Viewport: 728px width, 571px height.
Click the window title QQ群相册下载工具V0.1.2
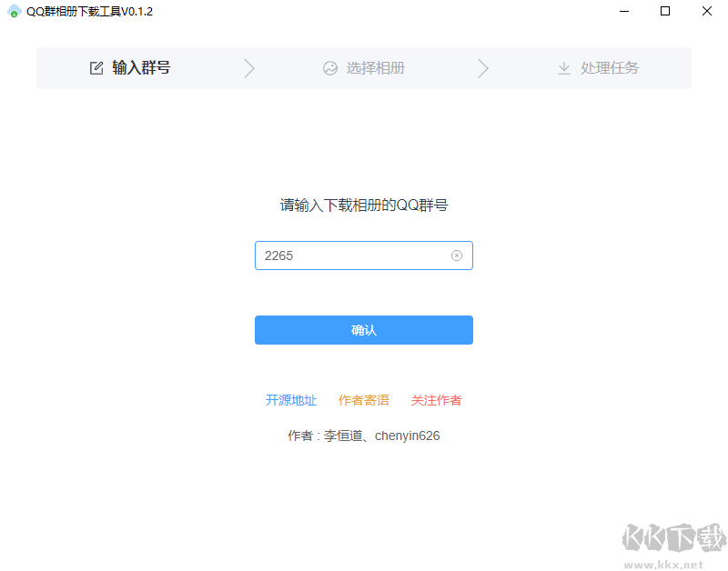pos(88,12)
